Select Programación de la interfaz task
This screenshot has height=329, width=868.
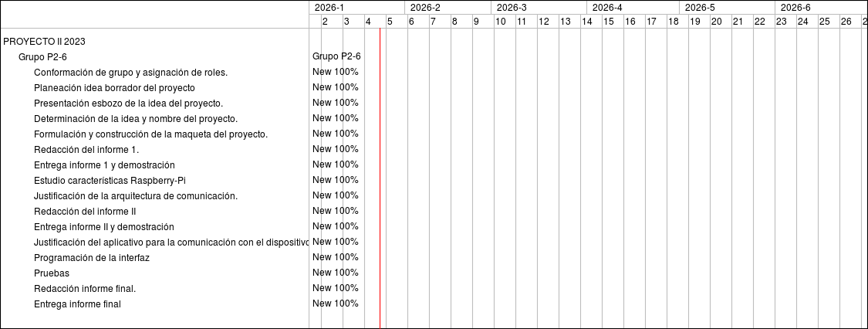click(92, 257)
